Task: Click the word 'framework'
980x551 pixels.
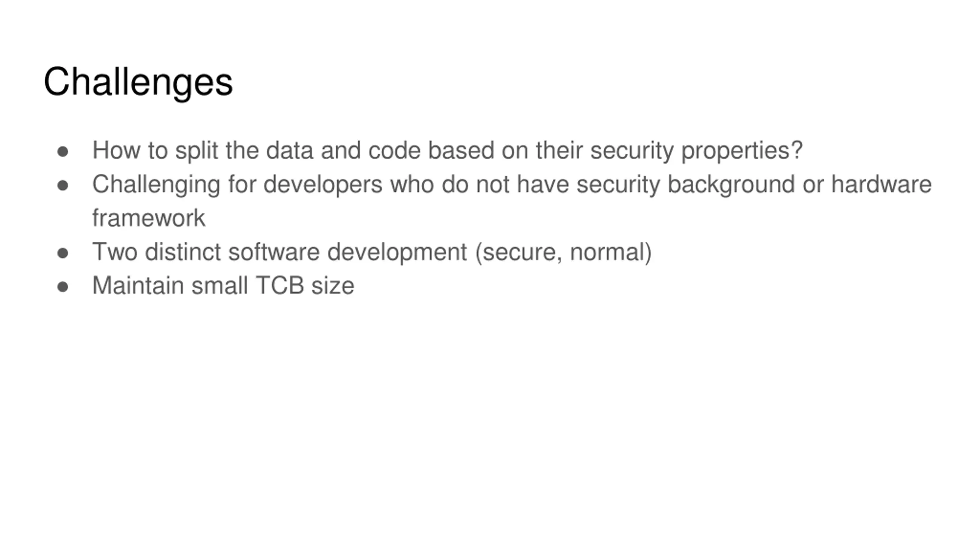Action: [149, 218]
